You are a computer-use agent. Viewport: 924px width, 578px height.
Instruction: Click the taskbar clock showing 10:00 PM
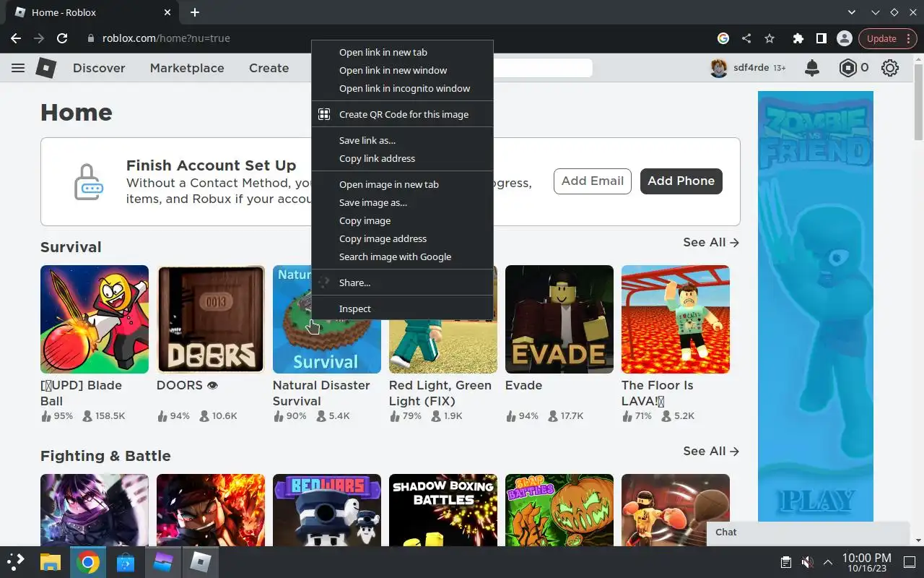[867, 561]
